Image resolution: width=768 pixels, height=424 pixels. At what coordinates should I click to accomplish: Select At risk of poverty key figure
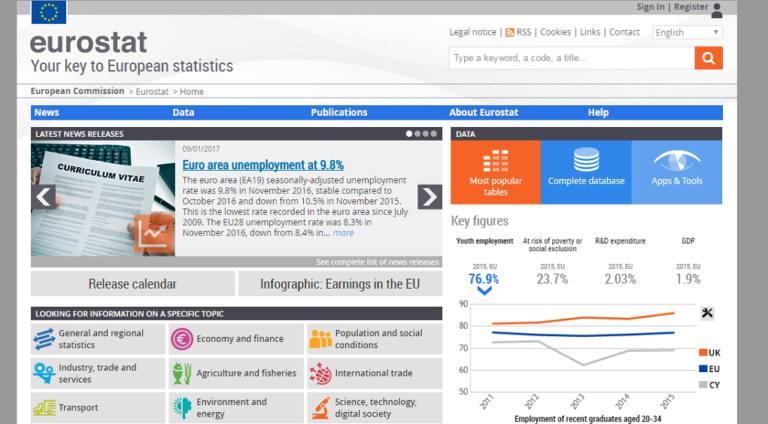coord(552,245)
